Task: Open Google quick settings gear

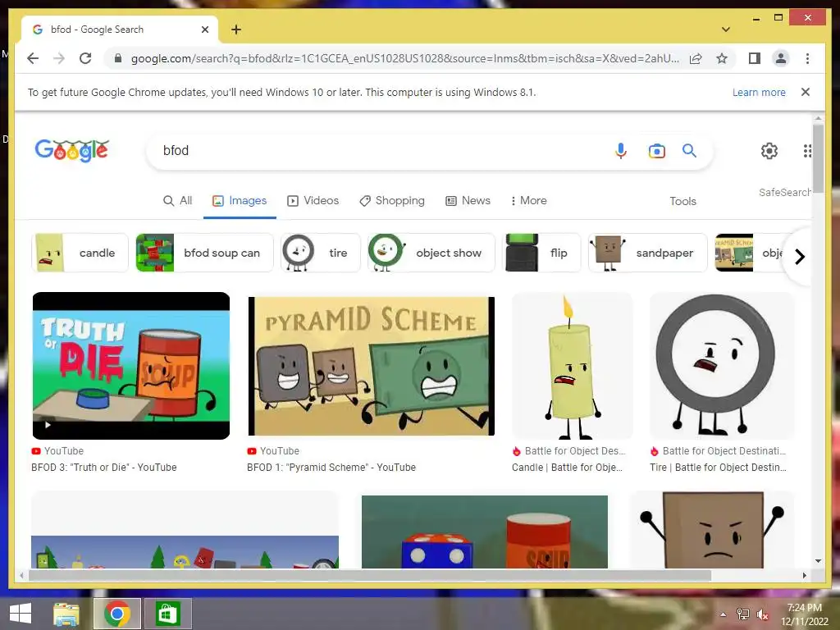Action: [769, 151]
